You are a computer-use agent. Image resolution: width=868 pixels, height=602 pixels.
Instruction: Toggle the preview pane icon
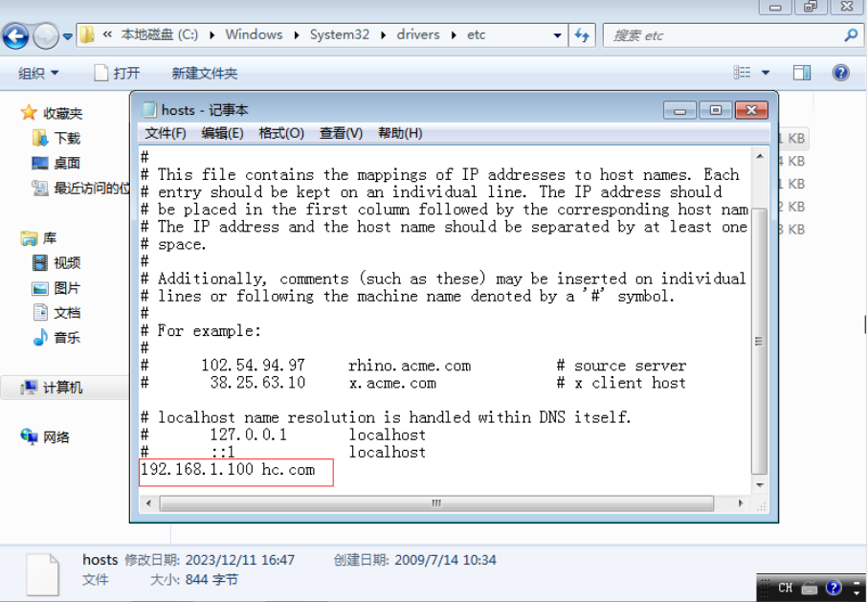click(802, 73)
